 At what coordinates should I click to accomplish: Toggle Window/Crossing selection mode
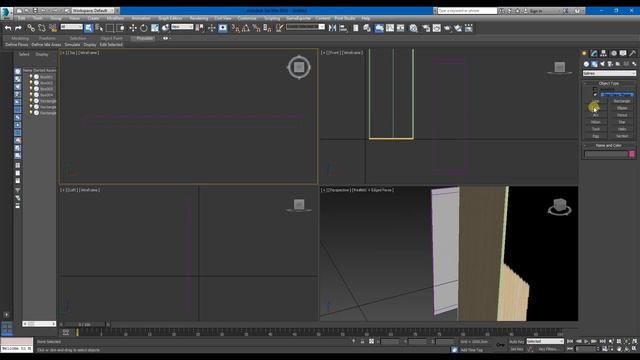pos(121,28)
